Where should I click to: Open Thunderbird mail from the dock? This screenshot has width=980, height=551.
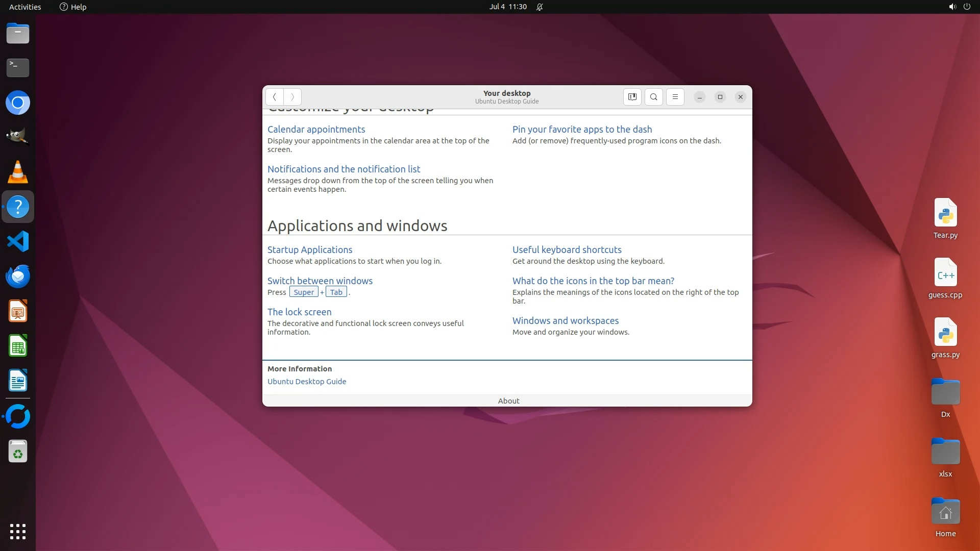tap(18, 276)
